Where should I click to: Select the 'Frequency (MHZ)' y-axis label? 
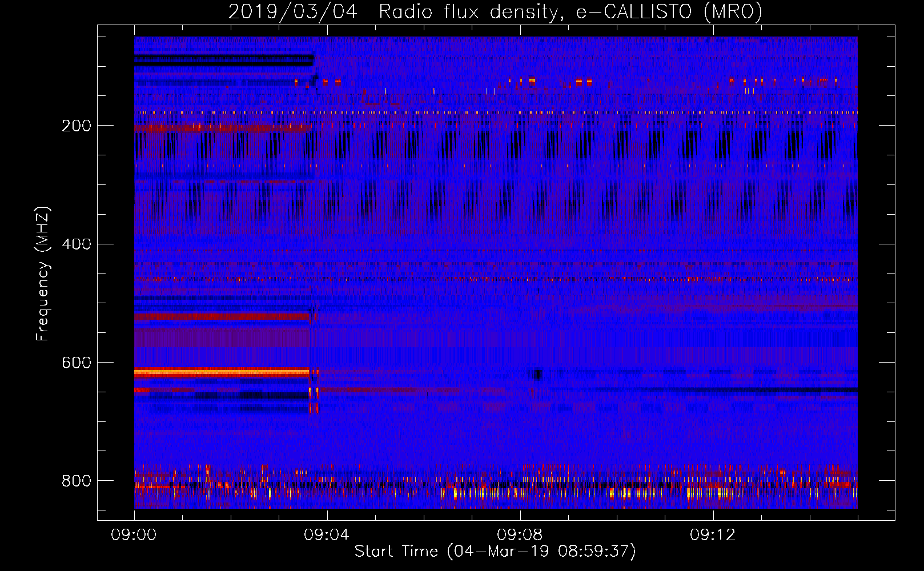[43, 274]
